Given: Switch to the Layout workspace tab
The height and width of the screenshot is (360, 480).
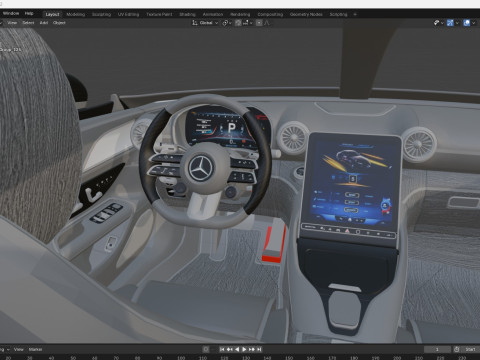Looking at the screenshot, I should pyautogui.click(x=52, y=14).
